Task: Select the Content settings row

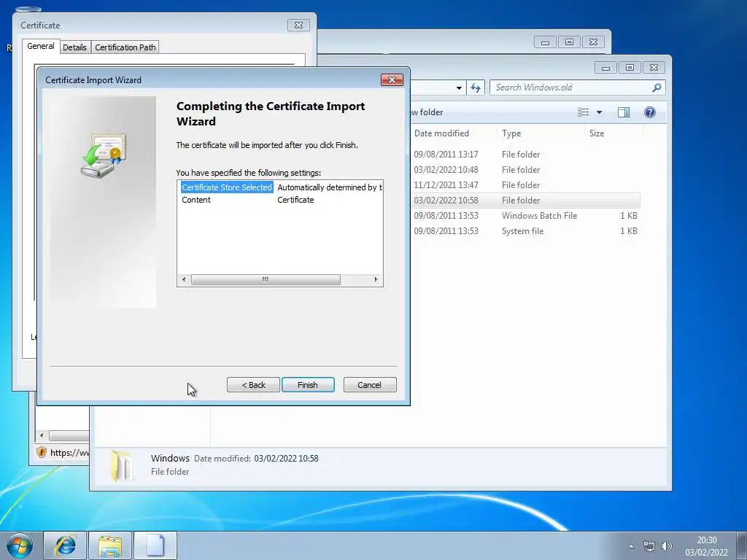Action: (281, 200)
